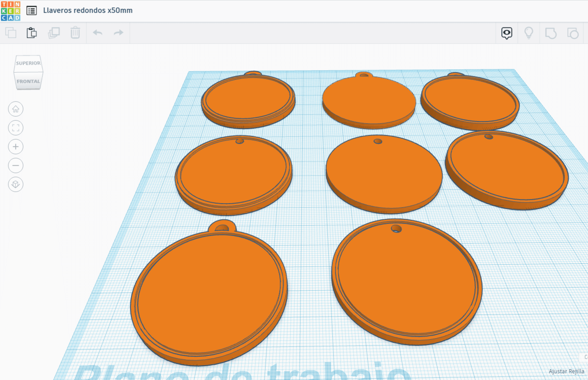Screen dimensions: 588x380
Task: Click the Copy toolbar icon
Action: (11, 32)
